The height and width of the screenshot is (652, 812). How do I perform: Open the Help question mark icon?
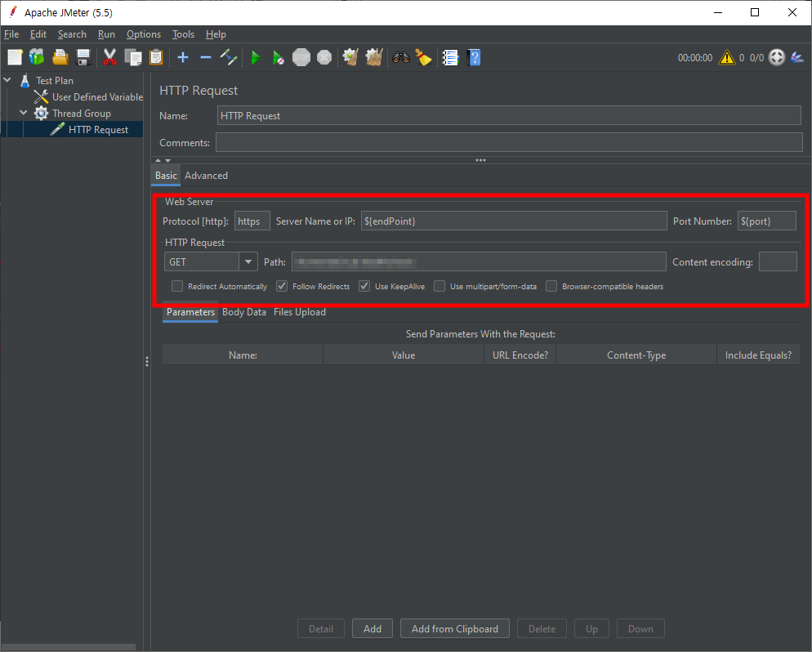(x=473, y=57)
